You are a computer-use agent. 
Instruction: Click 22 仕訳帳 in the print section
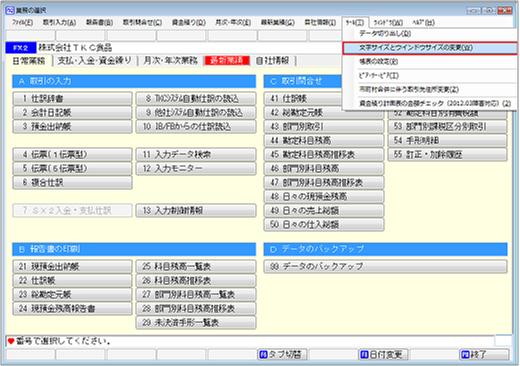click(x=72, y=281)
